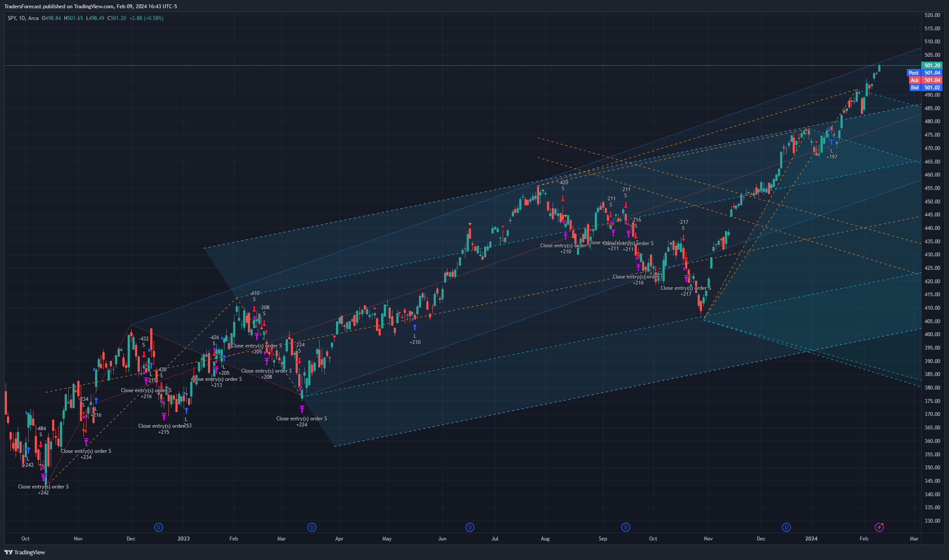The width and height of the screenshot is (949, 560).
Task: Click the -432 S trade label
Action: (144, 342)
